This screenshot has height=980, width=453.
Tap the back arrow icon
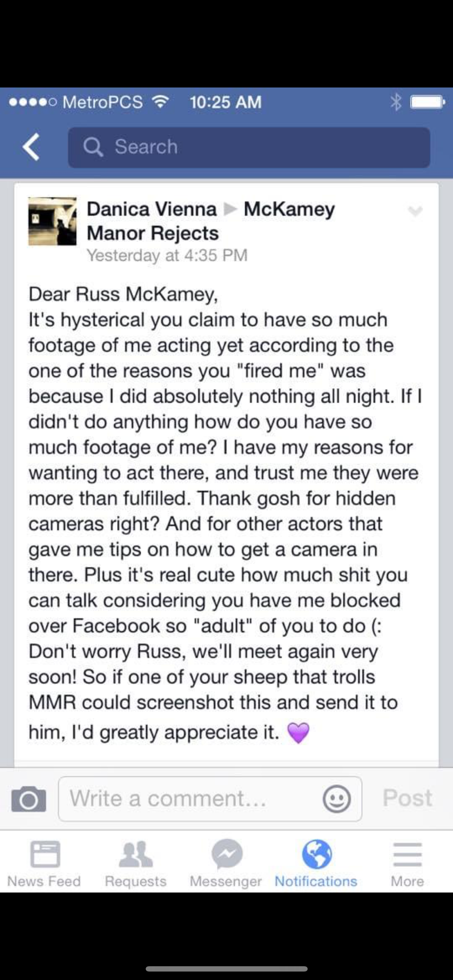tap(31, 147)
